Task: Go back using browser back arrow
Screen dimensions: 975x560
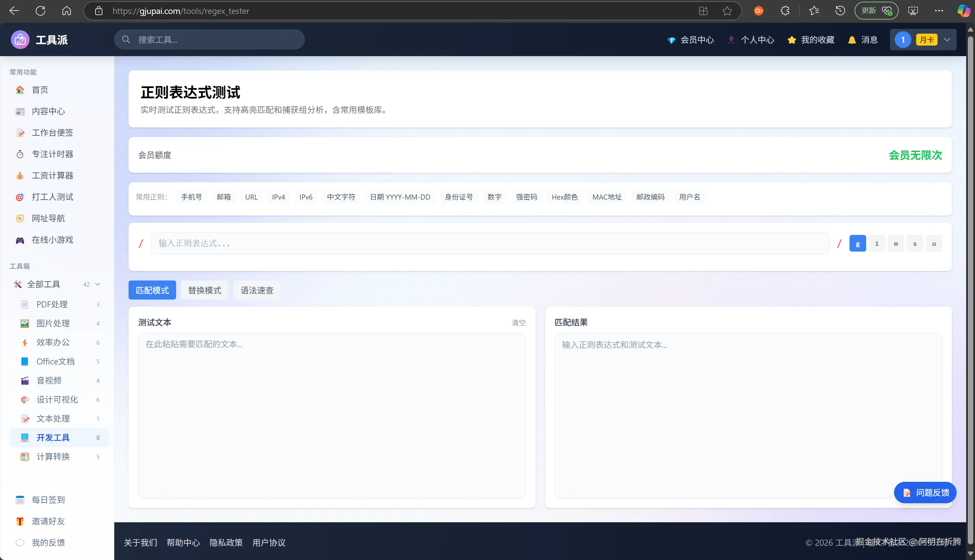Action: [14, 11]
